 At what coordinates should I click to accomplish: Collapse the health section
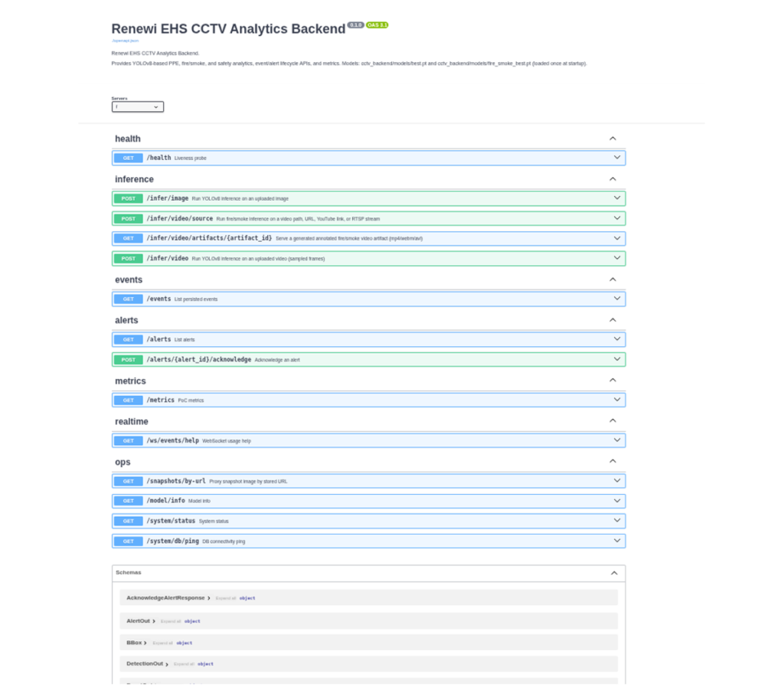click(612, 139)
